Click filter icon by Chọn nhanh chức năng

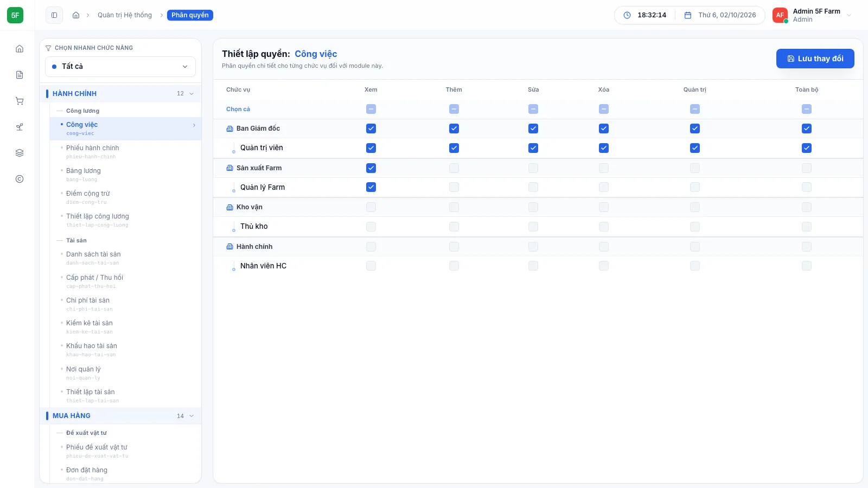coord(48,48)
